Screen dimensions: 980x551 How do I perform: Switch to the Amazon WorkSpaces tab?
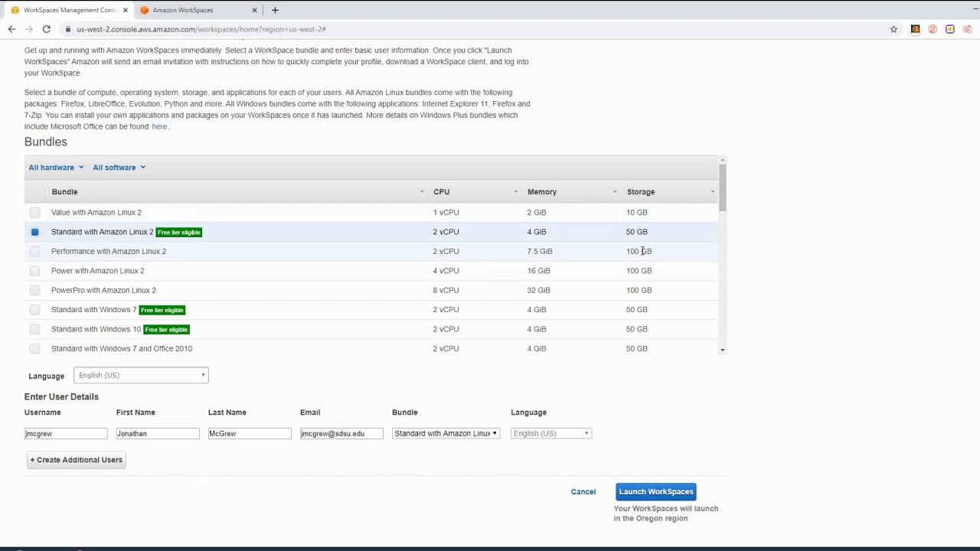pos(199,10)
